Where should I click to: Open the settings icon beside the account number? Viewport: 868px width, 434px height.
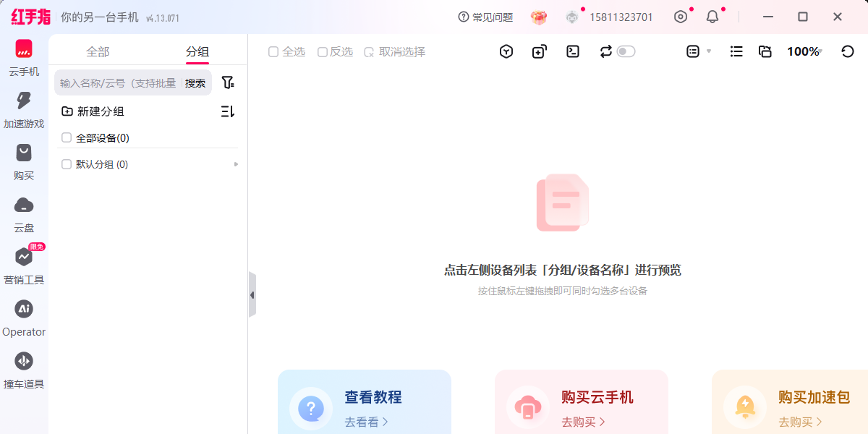point(681,17)
